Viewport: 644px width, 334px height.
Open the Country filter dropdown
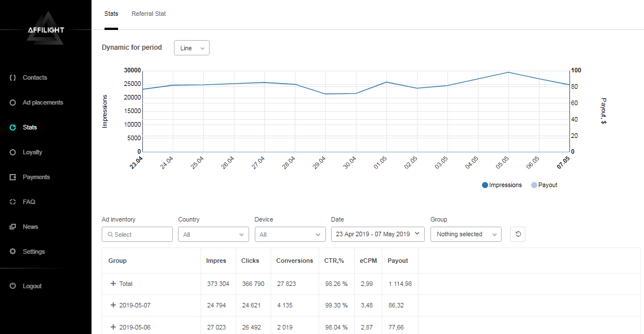click(213, 234)
